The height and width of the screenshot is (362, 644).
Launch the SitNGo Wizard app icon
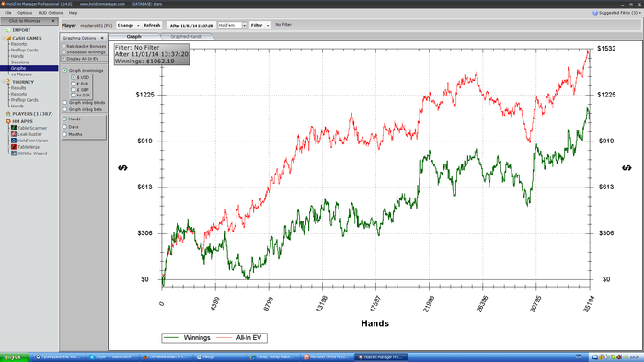coord(14,153)
